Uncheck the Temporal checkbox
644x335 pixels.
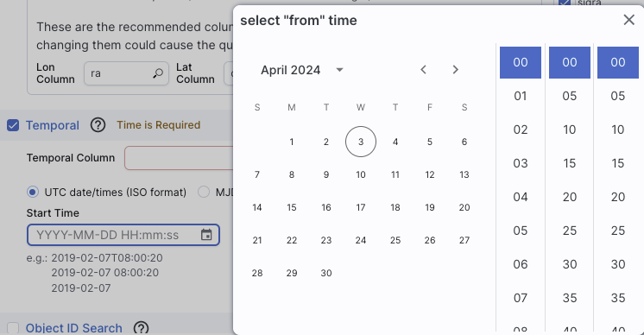[13, 125]
